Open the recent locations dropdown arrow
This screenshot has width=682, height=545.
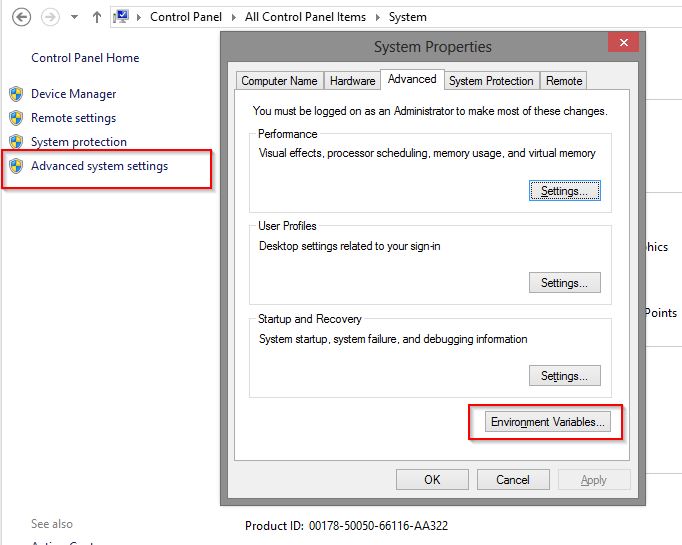(x=74, y=17)
